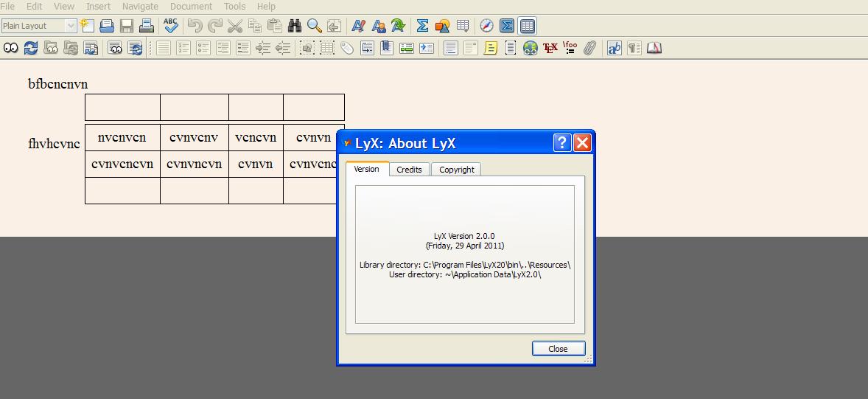Insert graphics using shapes icon
This screenshot has height=399, width=868.
click(x=442, y=26)
